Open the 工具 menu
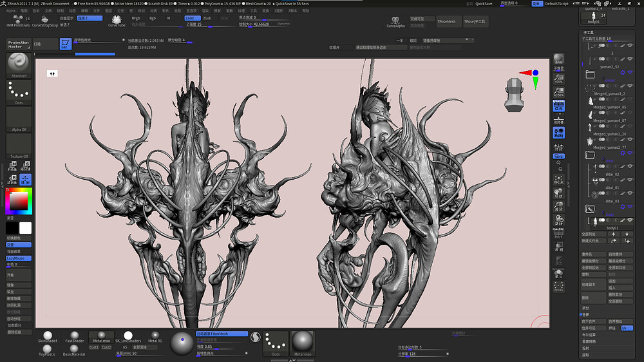This screenshot has width=644, height=362. (253, 11)
